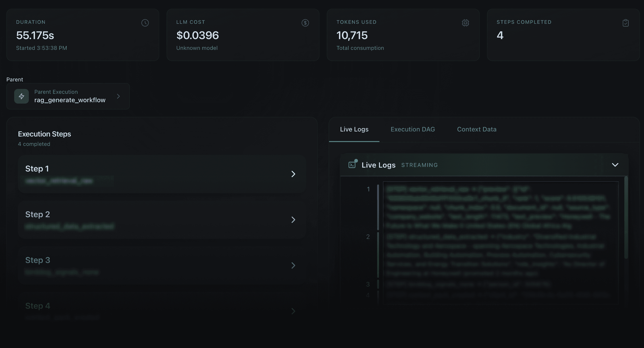Expand Step 4 chevron
The width and height of the screenshot is (644, 348).
click(x=293, y=311)
